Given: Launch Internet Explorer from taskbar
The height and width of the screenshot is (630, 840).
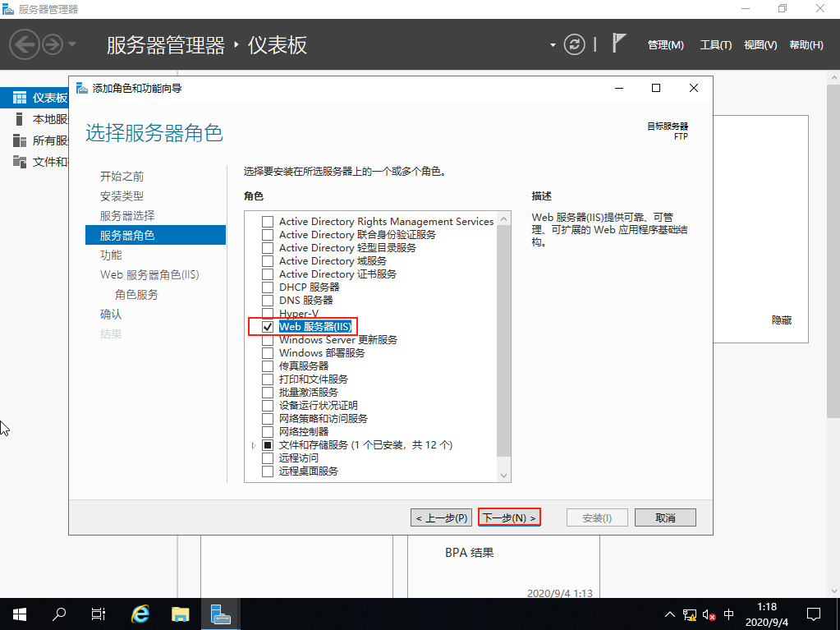Looking at the screenshot, I should [140, 614].
